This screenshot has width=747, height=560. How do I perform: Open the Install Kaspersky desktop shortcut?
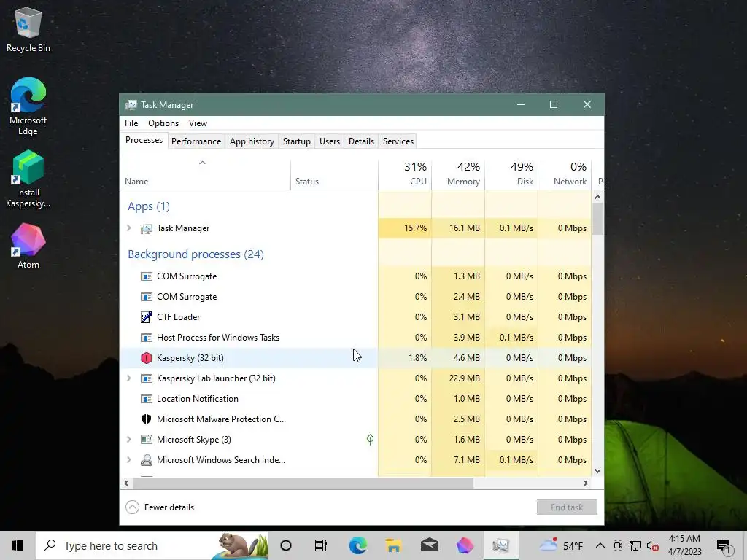(x=28, y=179)
